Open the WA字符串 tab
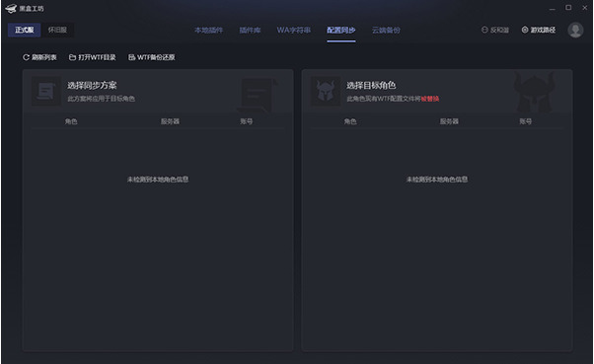The height and width of the screenshot is (364, 594). coord(294,31)
